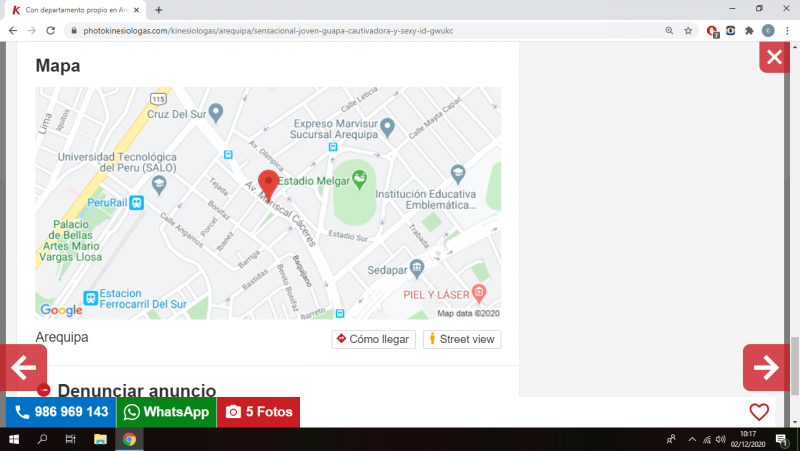Call the phone number 986 969 143

click(61, 412)
